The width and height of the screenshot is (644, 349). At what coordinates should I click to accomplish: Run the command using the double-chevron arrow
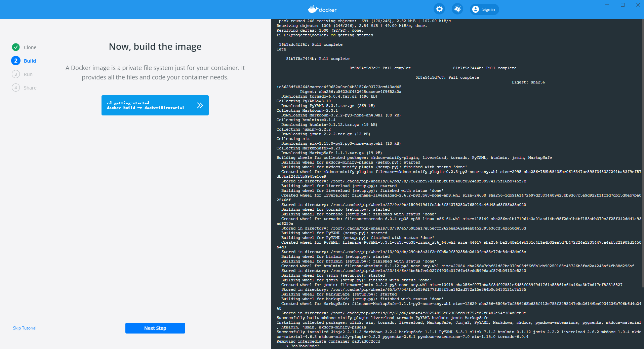[200, 105]
